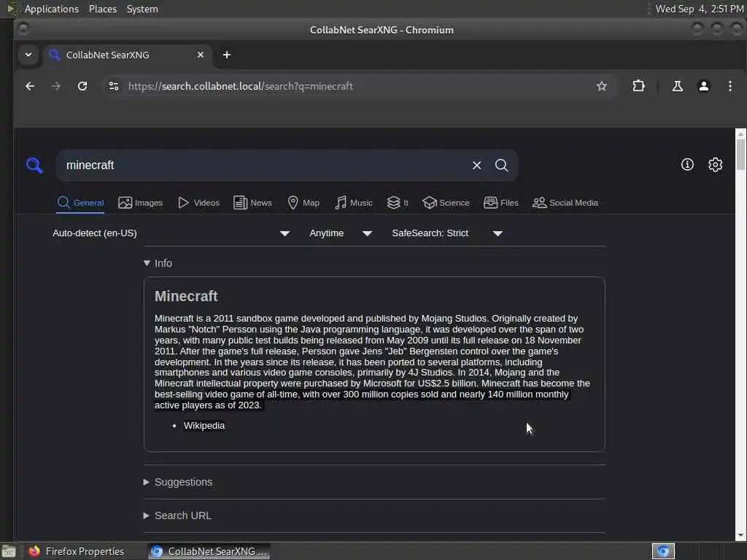The image size is (747, 560).
Task: Click the tab favicon magnifier icon
Action: click(54, 55)
